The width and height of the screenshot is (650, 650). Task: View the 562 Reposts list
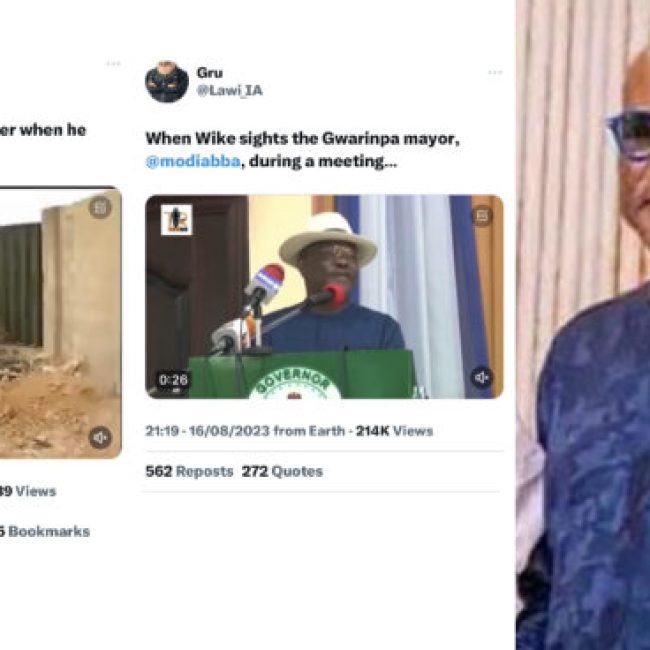coord(189,471)
